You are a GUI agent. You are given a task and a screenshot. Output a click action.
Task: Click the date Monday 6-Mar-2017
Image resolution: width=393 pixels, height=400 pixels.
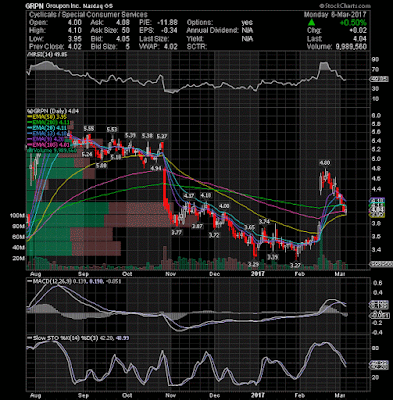(x=335, y=15)
